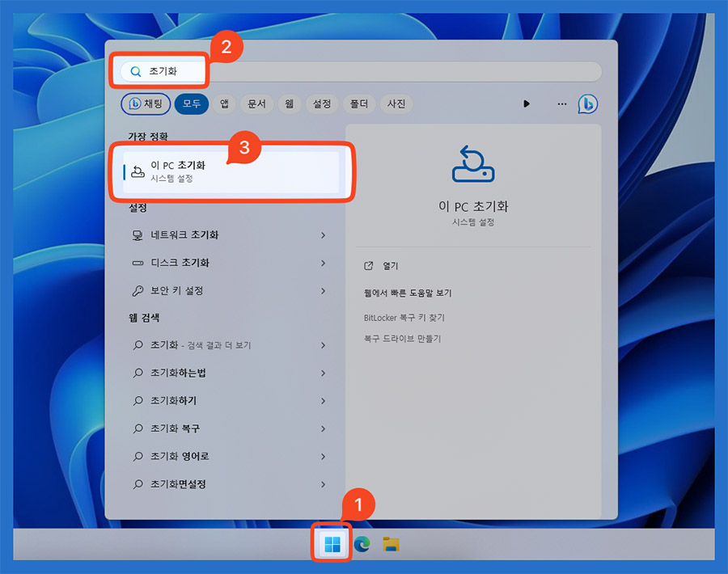Select the 사진 filter tab
Screen dimensions: 728x574
pos(396,103)
